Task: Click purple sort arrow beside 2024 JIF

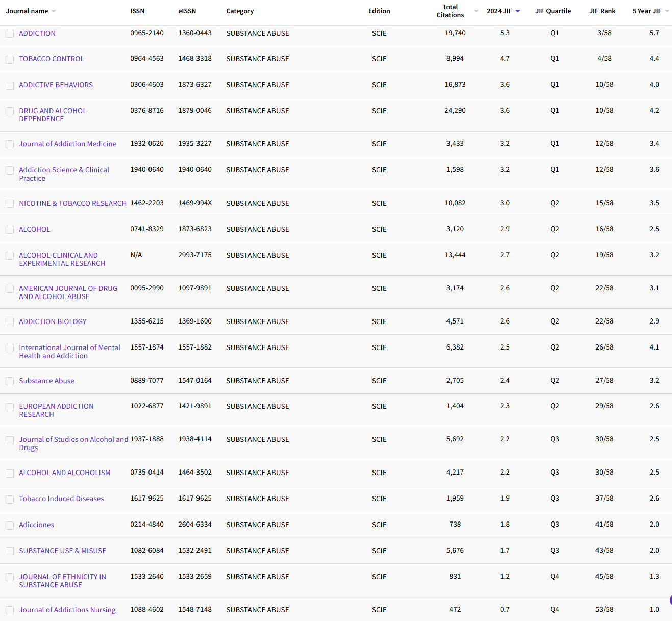Action: pos(518,11)
